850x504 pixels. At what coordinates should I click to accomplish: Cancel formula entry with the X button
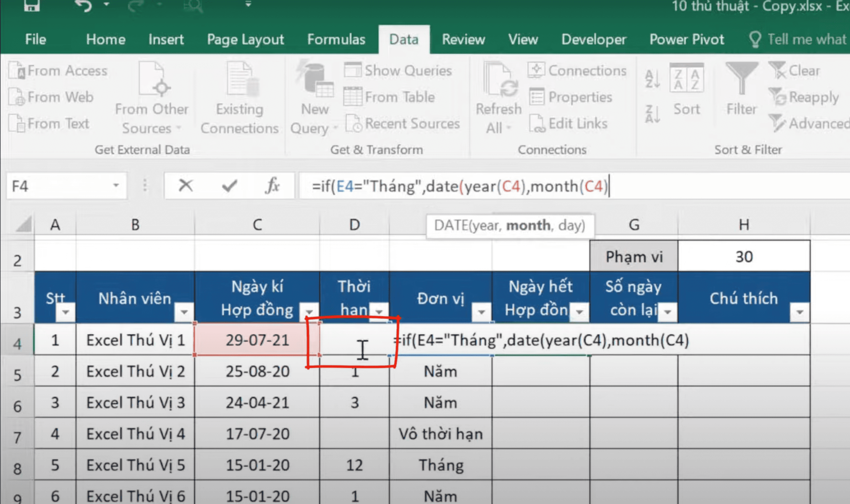[186, 185]
